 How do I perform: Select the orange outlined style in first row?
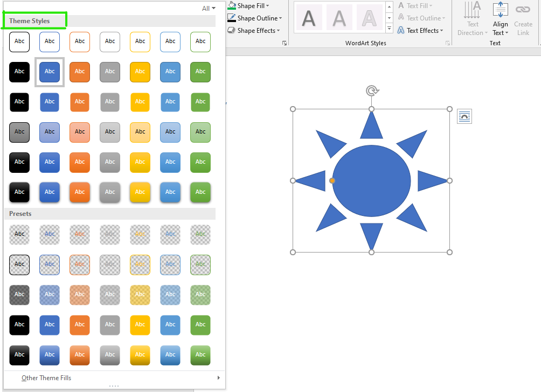[x=80, y=41]
